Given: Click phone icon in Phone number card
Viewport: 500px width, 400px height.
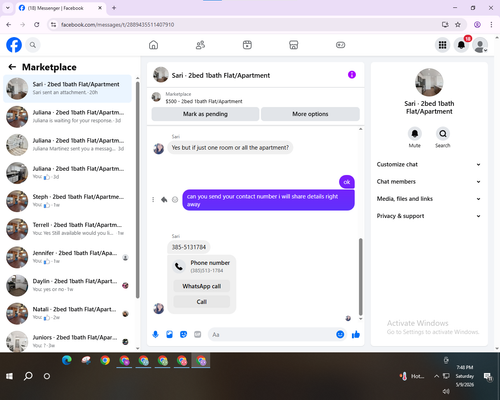Looking at the screenshot, I should pos(179,266).
